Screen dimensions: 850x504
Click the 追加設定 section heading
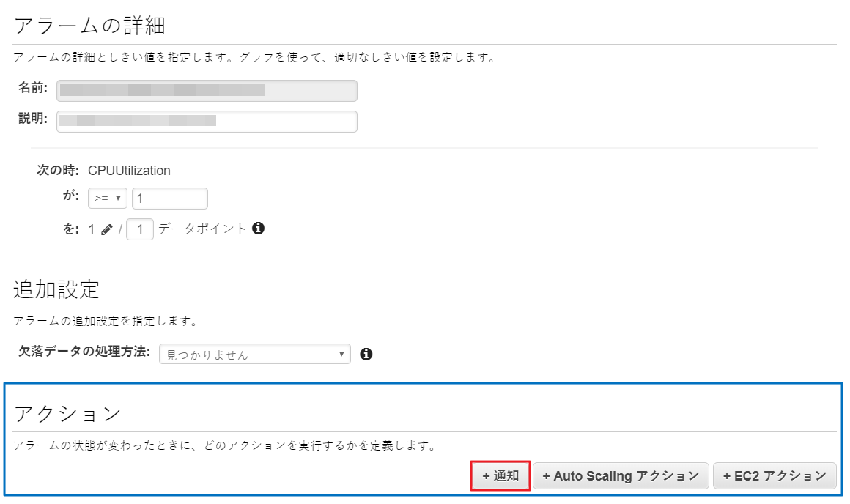pyautogui.click(x=56, y=289)
